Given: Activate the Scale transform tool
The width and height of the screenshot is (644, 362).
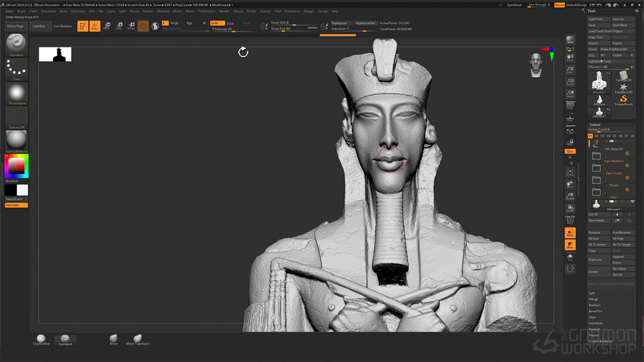Looking at the screenshot, I should coord(119,26).
